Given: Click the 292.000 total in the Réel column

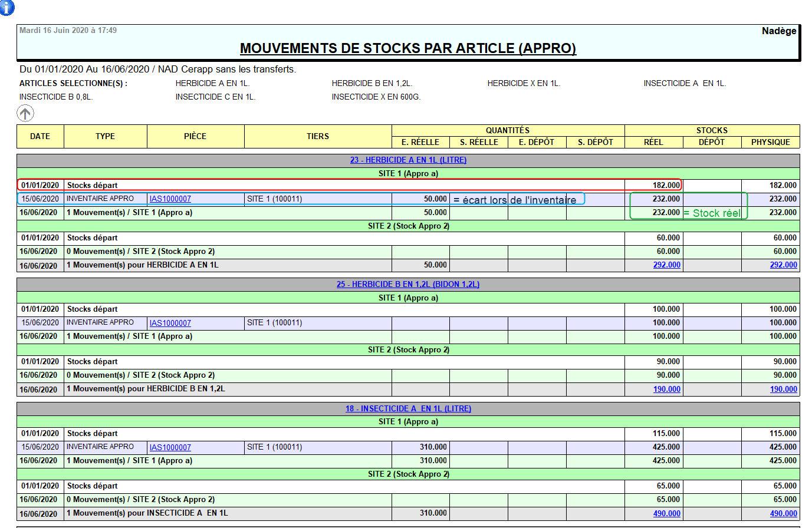Looking at the screenshot, I should click(x=666, y=265).
